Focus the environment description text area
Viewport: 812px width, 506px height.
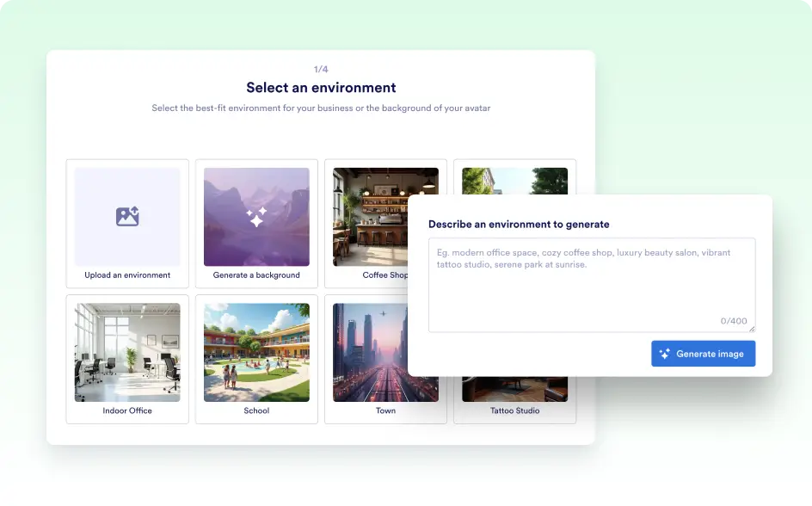click(591, 284)
